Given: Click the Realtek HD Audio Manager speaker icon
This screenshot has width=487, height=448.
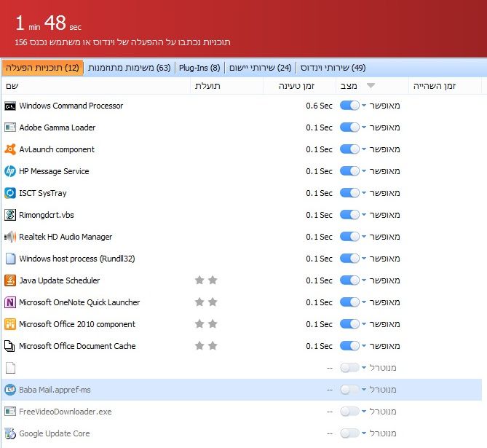Looking at the screenshot, I should tap(10, 237).
